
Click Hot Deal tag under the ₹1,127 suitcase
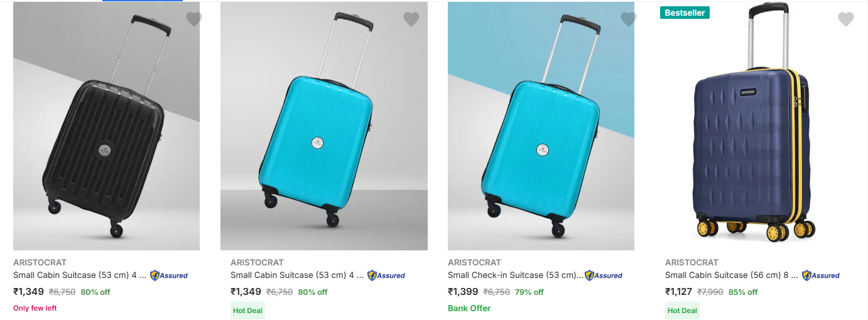tap(682, 311)
